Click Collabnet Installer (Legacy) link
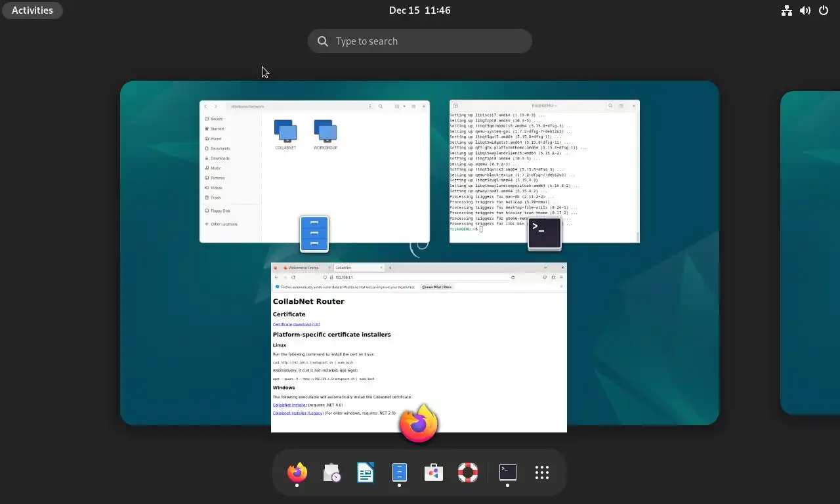Screen dimensions: 840x504 click(x=299, y=413)
